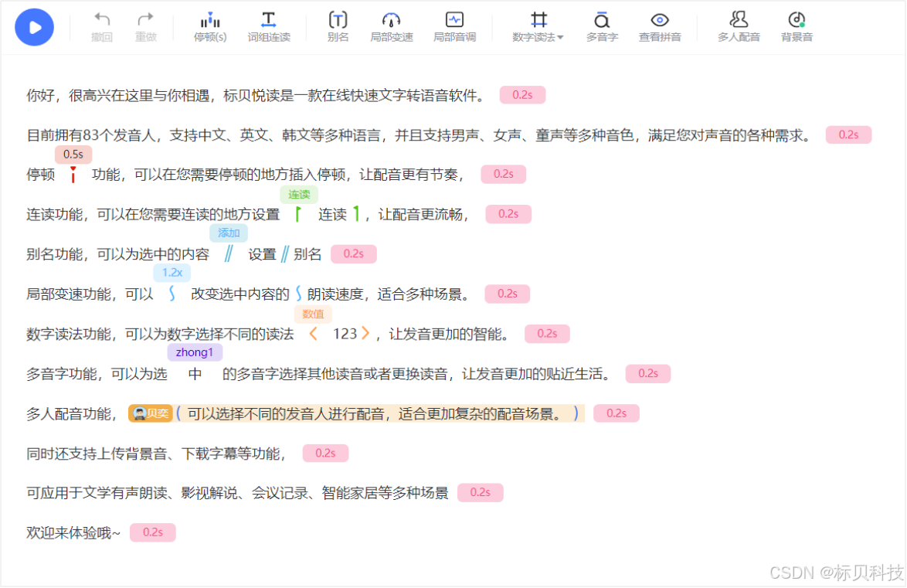Choose the 局部变速 speed change tool
The width and height of the screenshot is (907, 588).
click(392, 27)
